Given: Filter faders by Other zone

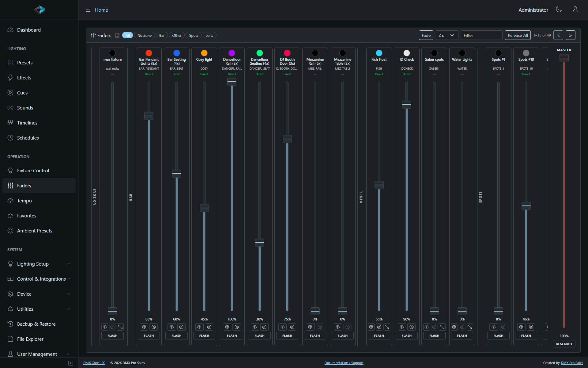Looking at the screenshot, I should 177,35.
